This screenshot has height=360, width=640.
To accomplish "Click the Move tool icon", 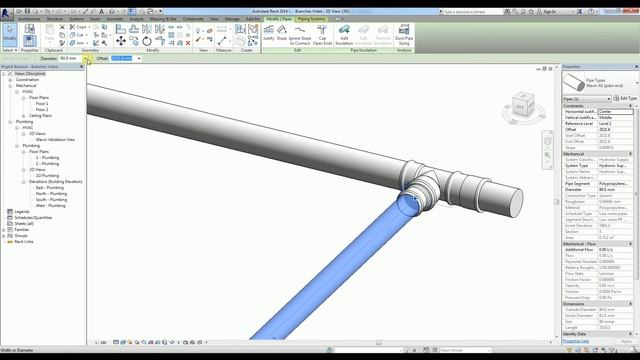I will (121, 41).
